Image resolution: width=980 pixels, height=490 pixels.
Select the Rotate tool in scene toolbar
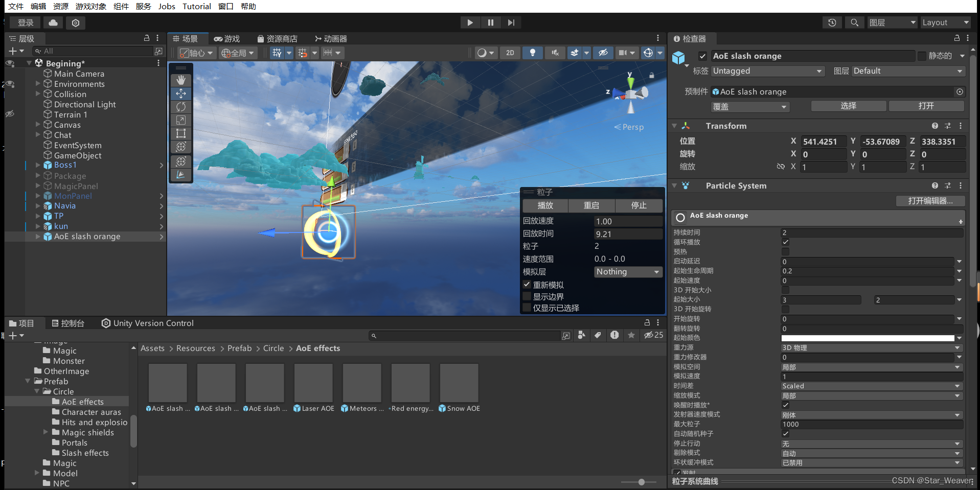[x=181, y=107]
